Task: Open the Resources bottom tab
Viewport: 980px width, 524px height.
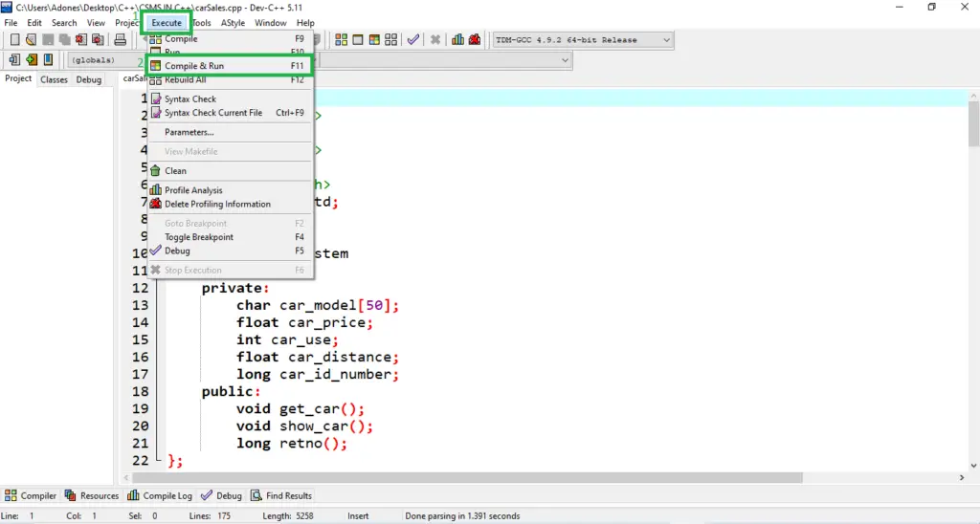Action: point(91,495)
